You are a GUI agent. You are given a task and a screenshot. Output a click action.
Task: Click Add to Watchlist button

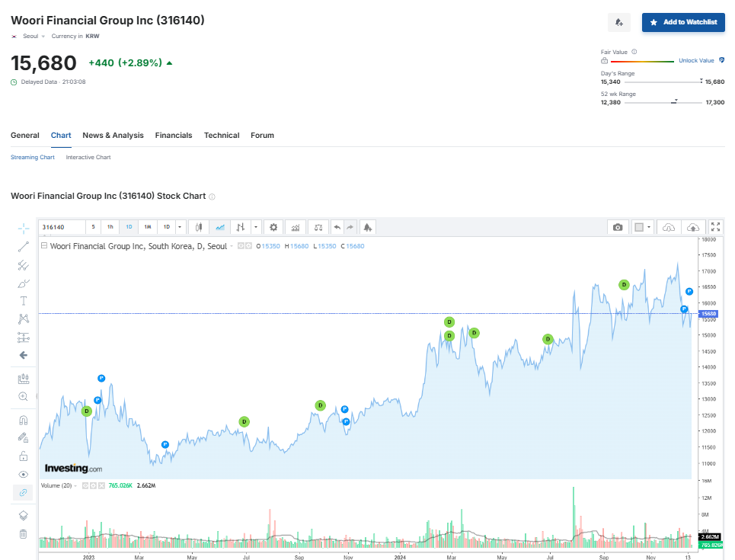click(x=683, y=22)
